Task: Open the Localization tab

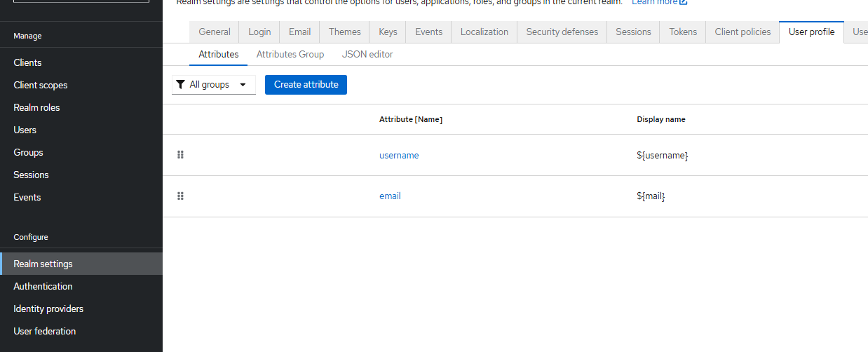Action: (x=484, y=32)
